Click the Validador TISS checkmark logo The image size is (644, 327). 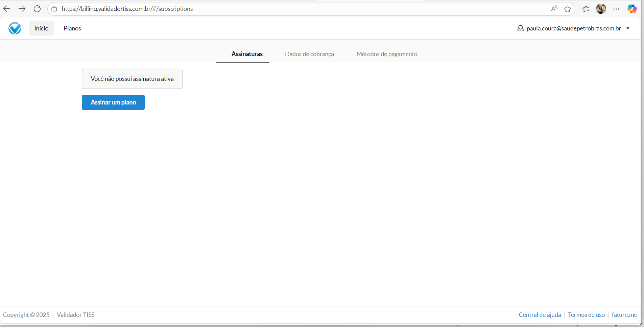coord(15,28)
